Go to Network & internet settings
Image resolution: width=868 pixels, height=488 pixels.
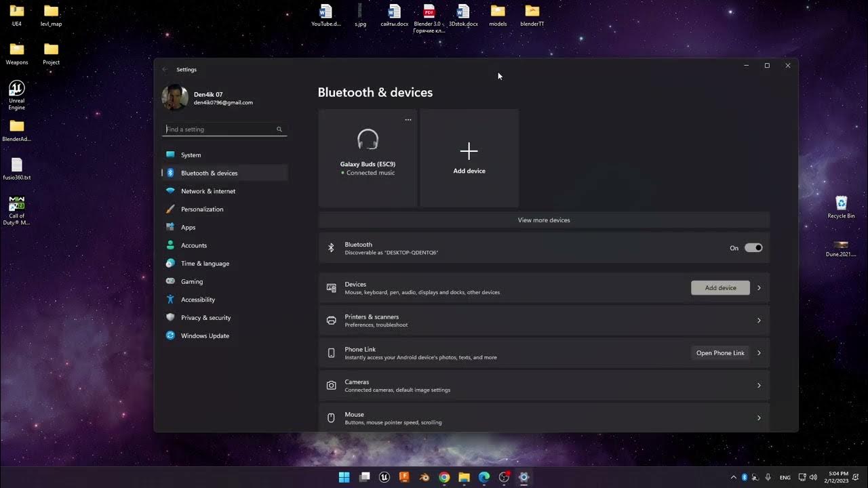coord(224,191)
